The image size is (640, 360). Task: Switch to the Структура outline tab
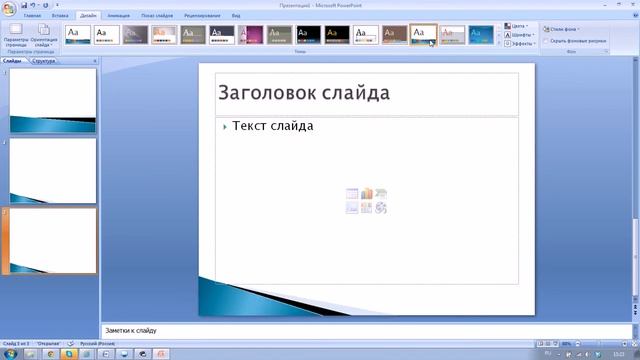(43, 61)
